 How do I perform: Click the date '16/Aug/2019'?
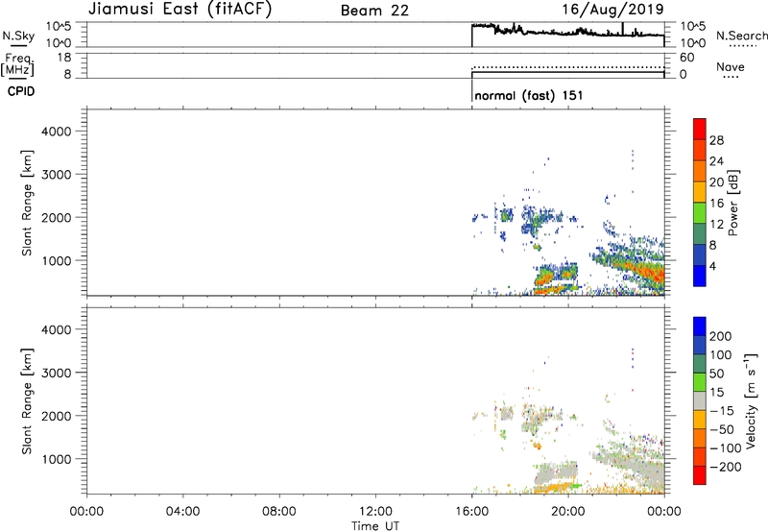point(612,9)
